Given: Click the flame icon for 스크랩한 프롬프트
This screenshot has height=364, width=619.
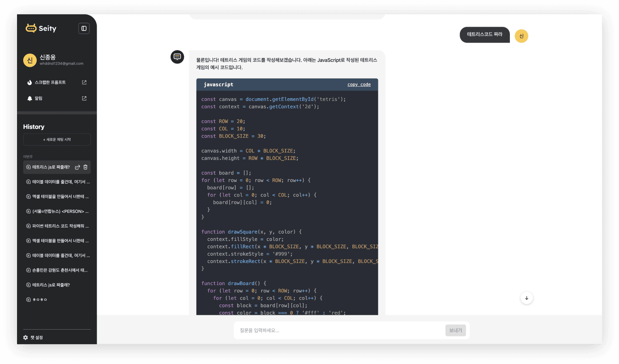Looking at the screenshot, I should [29, 82].
